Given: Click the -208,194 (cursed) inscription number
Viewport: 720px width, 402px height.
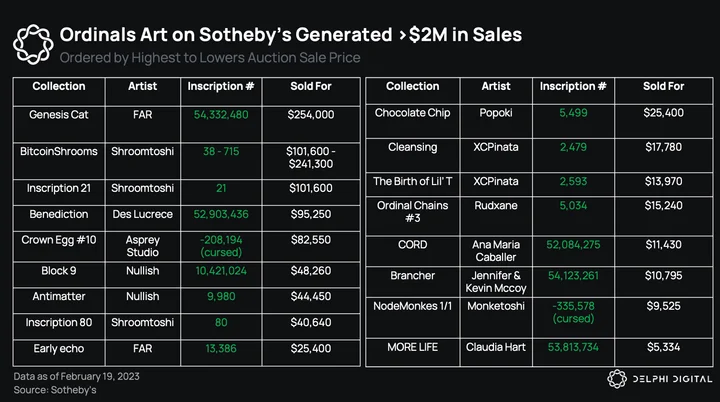Looking at the screenshot, I should (221, 246).
